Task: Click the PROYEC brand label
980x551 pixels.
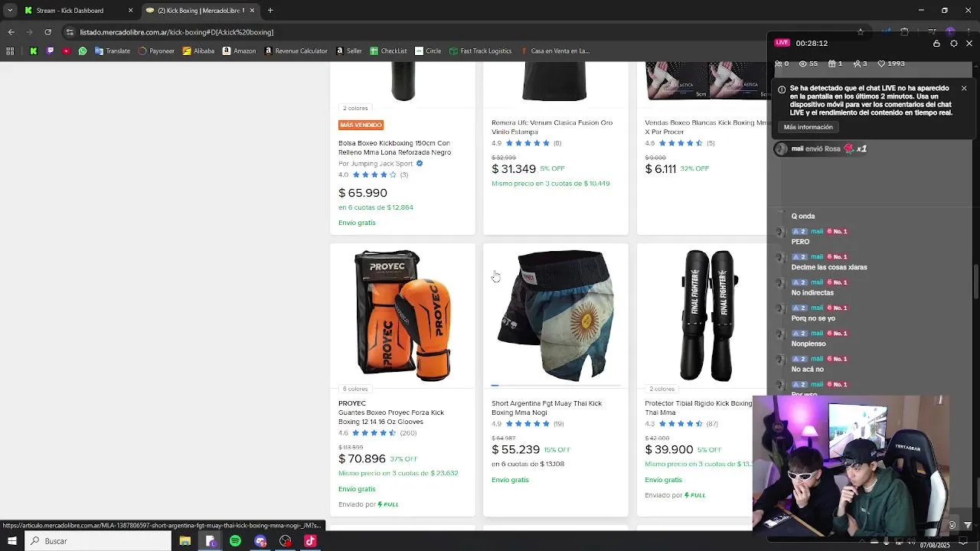Action: tap(352, 403)
